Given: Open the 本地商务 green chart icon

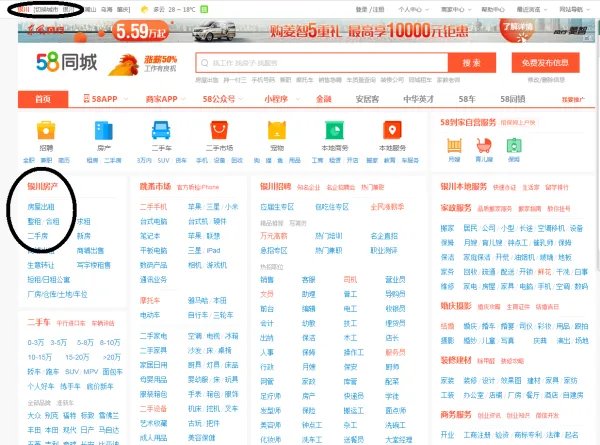Looking at the screenshot, I should 334,130.
